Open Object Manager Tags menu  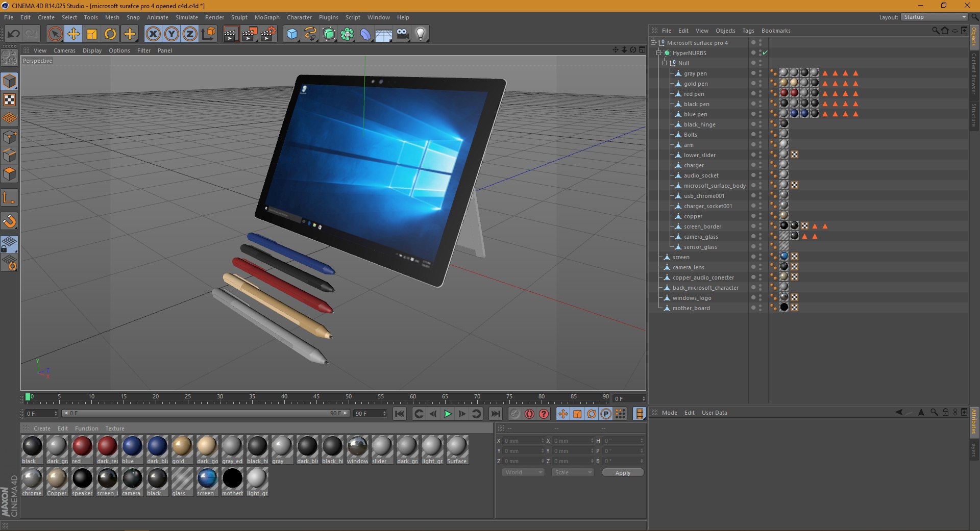(x=748, y=31)
